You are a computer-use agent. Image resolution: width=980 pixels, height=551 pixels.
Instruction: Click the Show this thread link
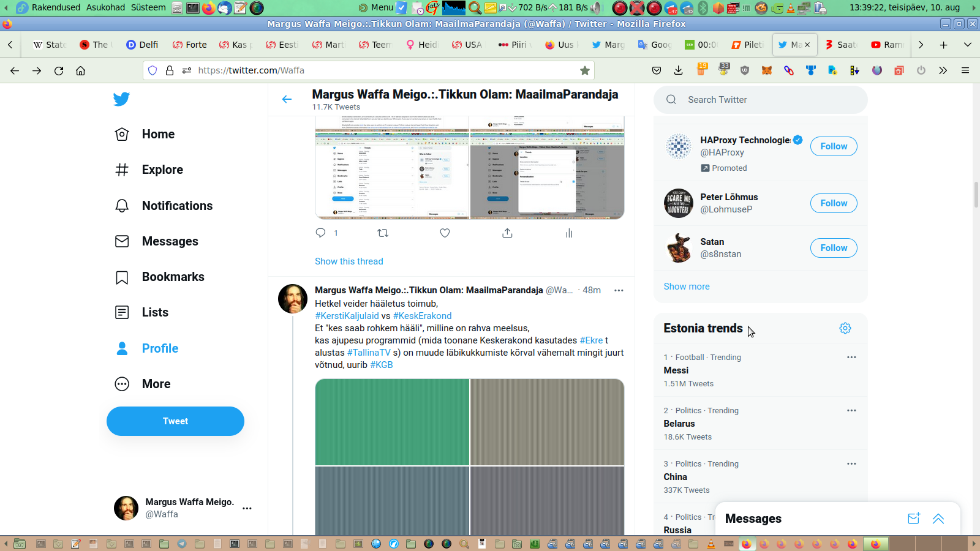coord(349,261)
